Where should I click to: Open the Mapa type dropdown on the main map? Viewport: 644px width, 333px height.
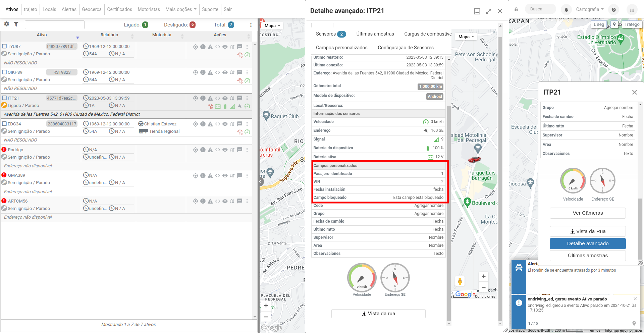click(x=272, y=26)
